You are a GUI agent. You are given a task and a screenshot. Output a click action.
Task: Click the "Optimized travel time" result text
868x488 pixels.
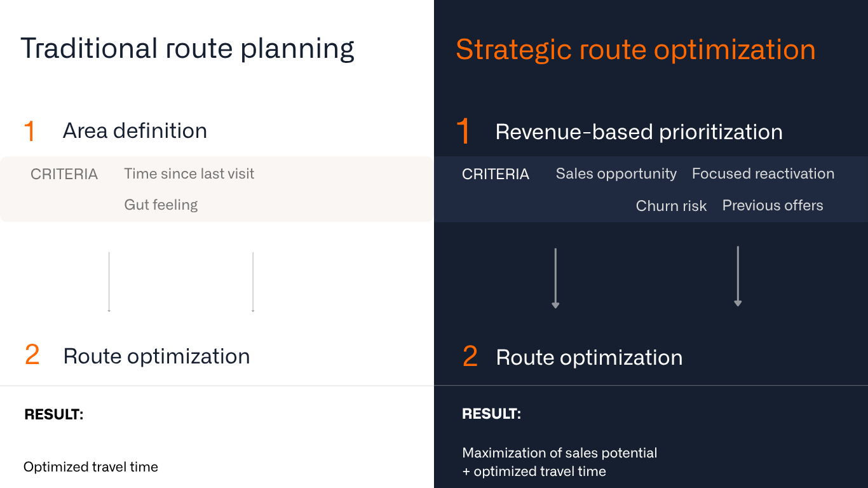click(91, 467)
